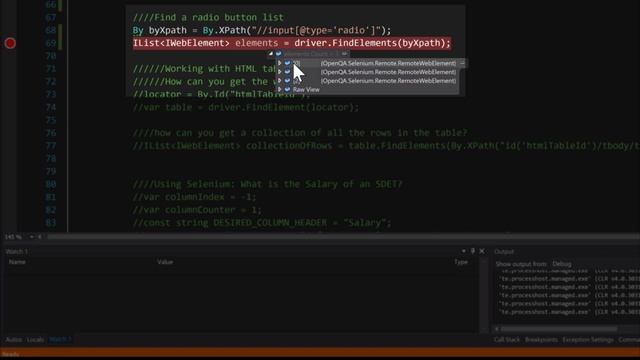The image size is (640, 360).
Task: Click the object icon of item [0]
Action: [x=287, y=63]
